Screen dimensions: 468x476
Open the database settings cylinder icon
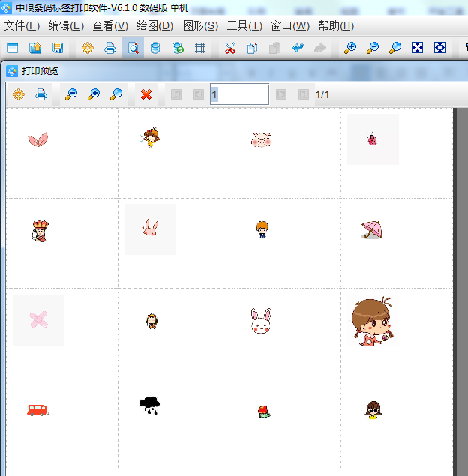(x=155, y=48)
